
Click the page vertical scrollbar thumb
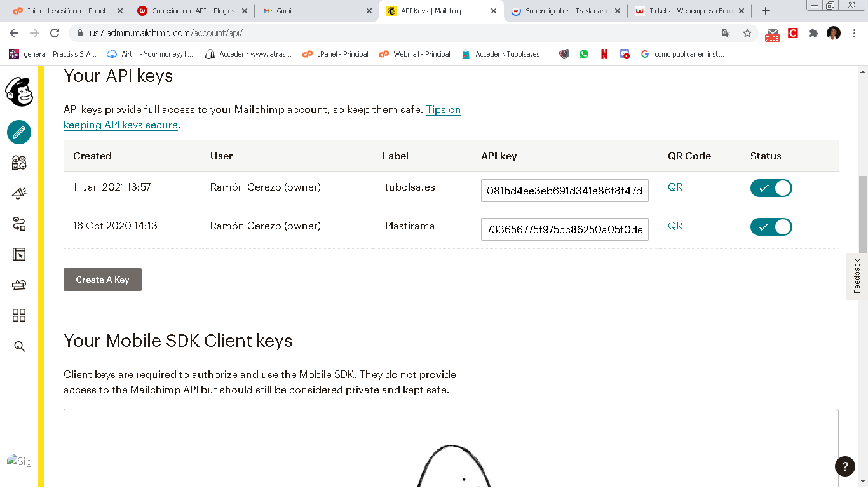tap(863, 216)
